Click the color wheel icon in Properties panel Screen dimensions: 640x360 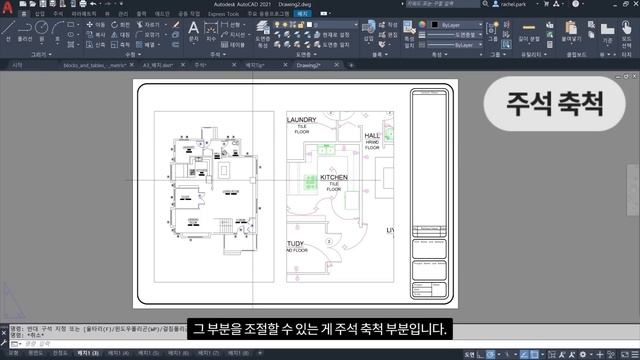point(422,25)
